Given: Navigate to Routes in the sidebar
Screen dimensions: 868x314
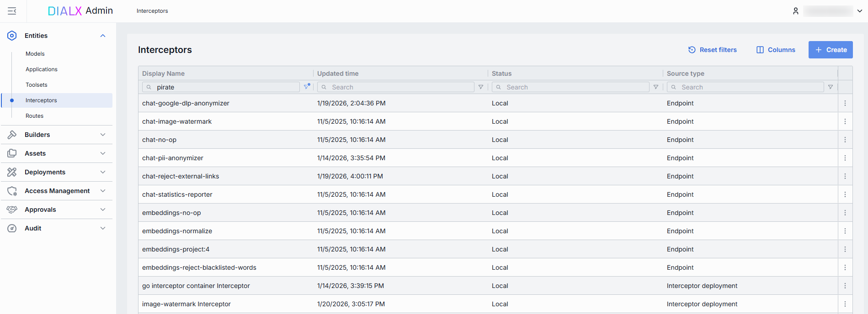Looking at the screenshot, I should click(35, 116).
